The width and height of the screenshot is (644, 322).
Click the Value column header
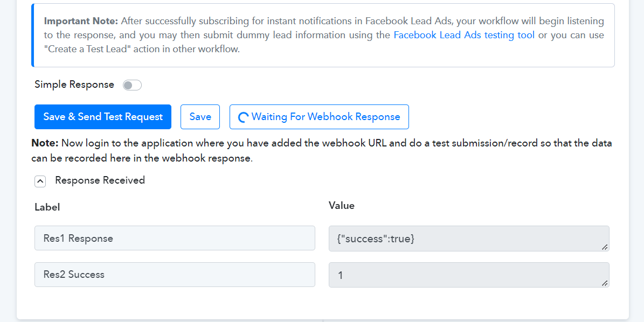click(341, 206)
